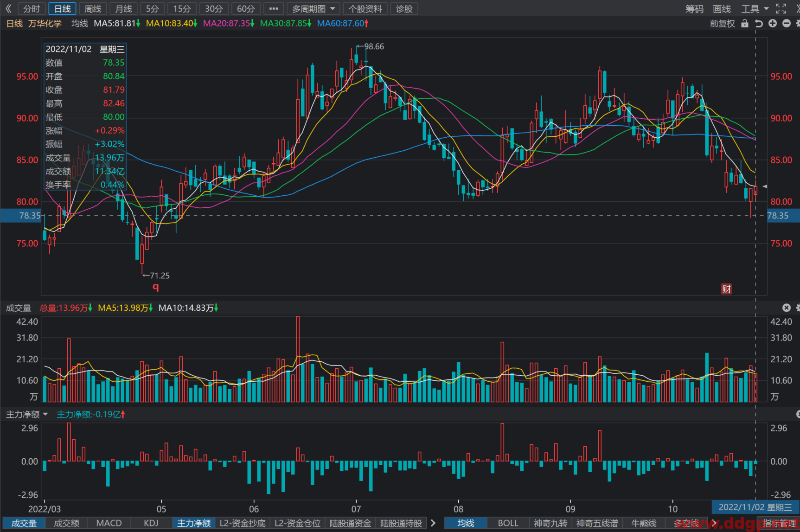Select the 60分 period tab
Screen dimensions: 800x532
(x=246, y=9)
